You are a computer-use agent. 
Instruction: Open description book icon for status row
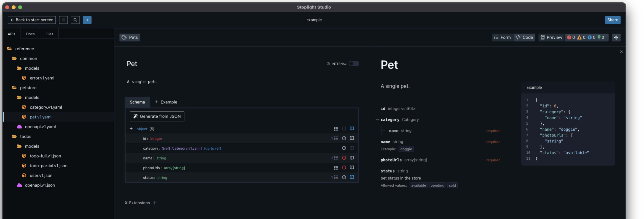click(352, 177)
